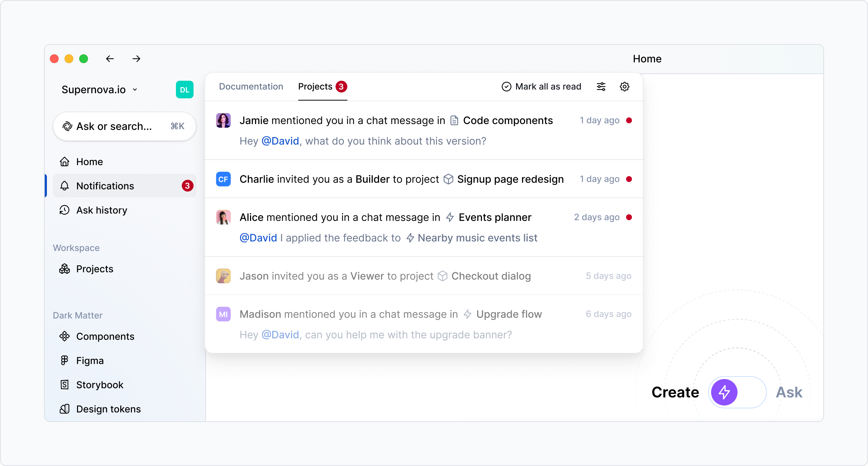Open notification settings gear icon
868x466 pixels.
625,87
